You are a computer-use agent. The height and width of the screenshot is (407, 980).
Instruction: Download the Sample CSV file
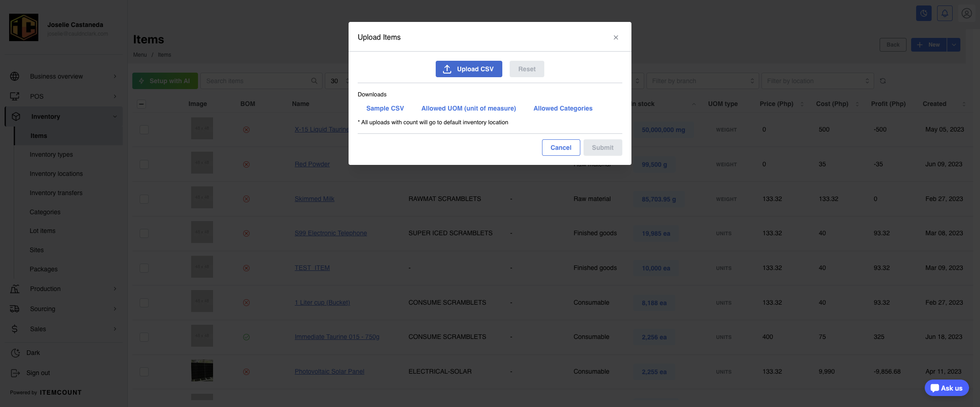point(385,108)
